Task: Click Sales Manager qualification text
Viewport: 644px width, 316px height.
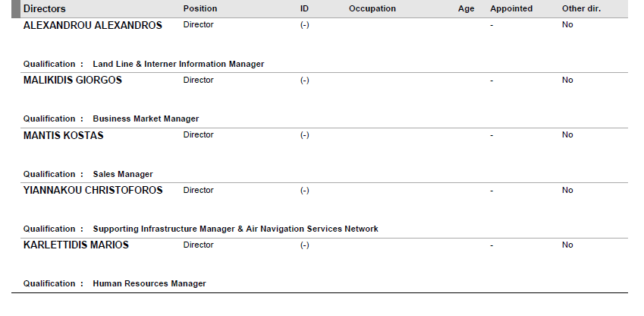Action: click(123, 174)
